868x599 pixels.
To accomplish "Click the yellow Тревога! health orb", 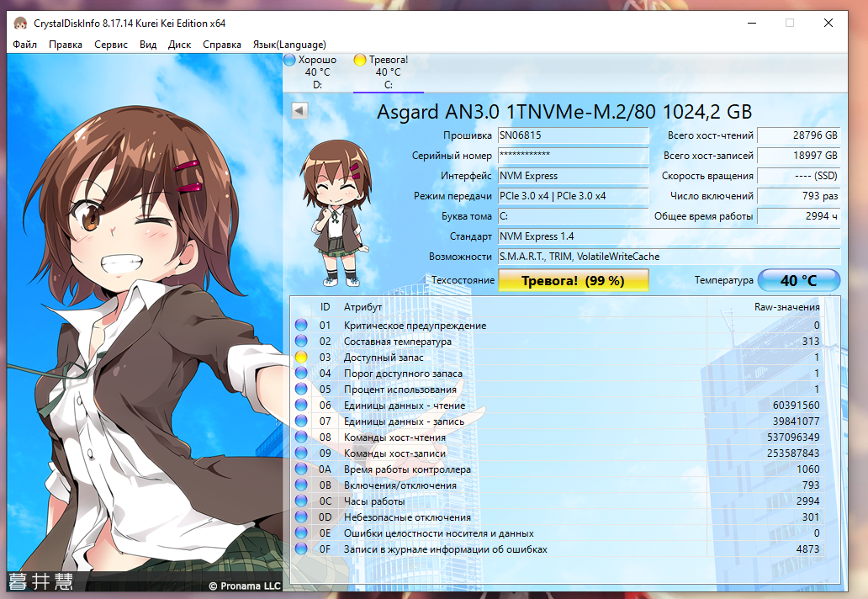I will pyautogui.click(x=360, y=60).
